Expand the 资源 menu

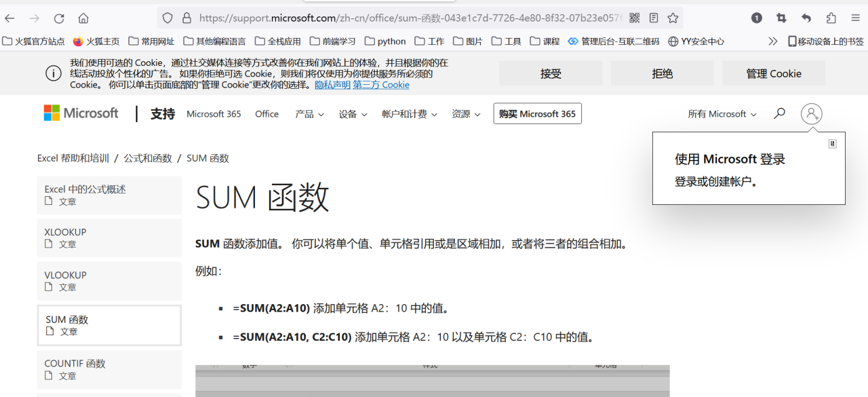point(466,114)
